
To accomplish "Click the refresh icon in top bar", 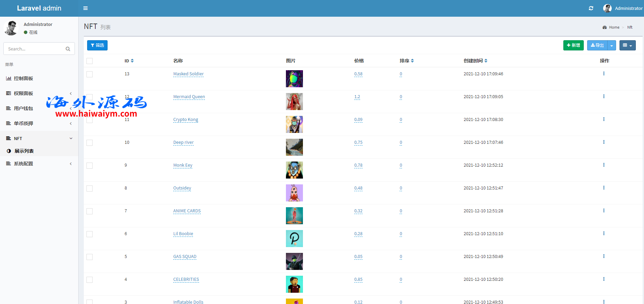I will [x=591, y=8].
